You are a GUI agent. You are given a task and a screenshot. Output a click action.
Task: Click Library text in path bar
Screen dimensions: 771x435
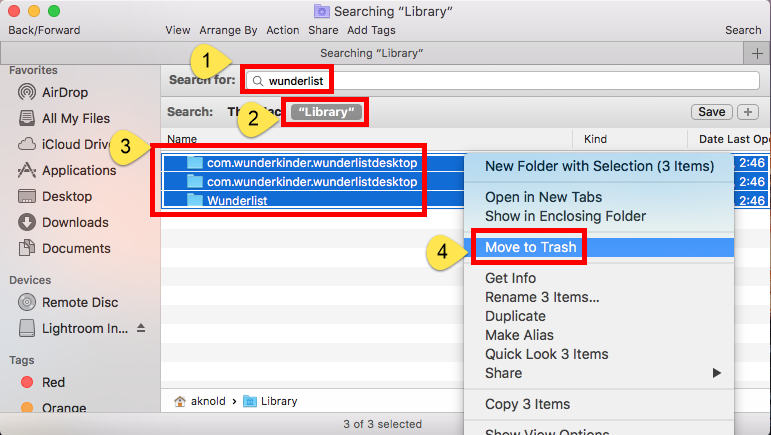[279, 401]
